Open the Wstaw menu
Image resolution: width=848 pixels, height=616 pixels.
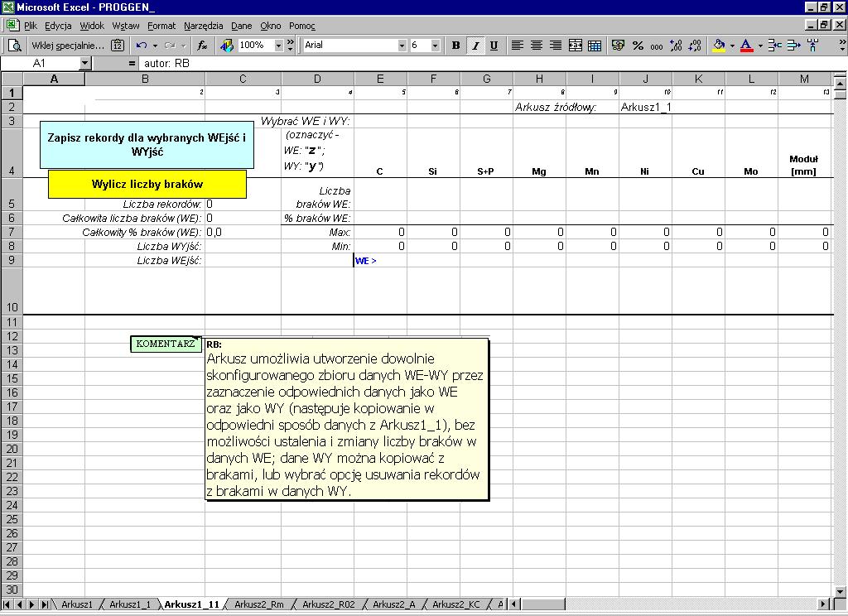pyautogui.click(x=126, y=26)
